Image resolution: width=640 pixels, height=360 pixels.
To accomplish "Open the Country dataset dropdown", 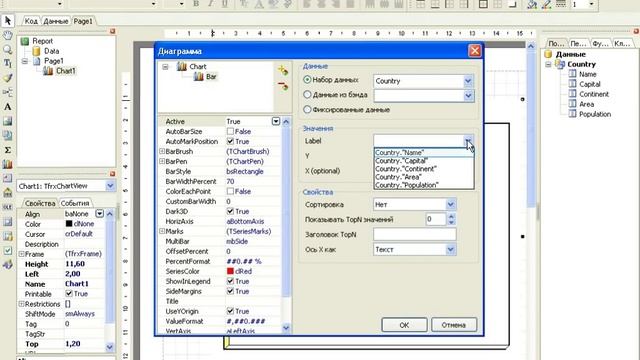I will click(468, 81).
